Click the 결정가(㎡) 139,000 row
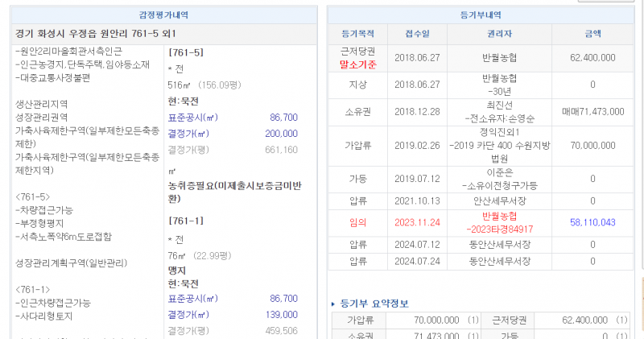 coord(232,315)
